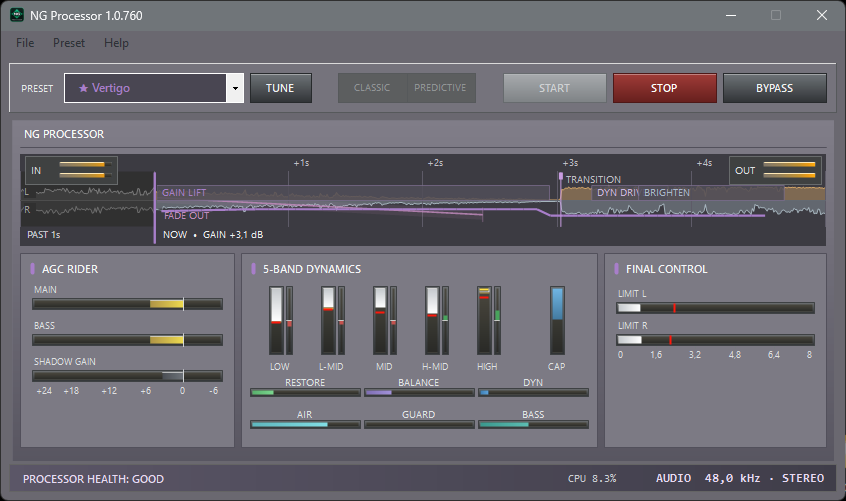Click the LIMIT R meter
846x501 pixels.
pos(715,340)
